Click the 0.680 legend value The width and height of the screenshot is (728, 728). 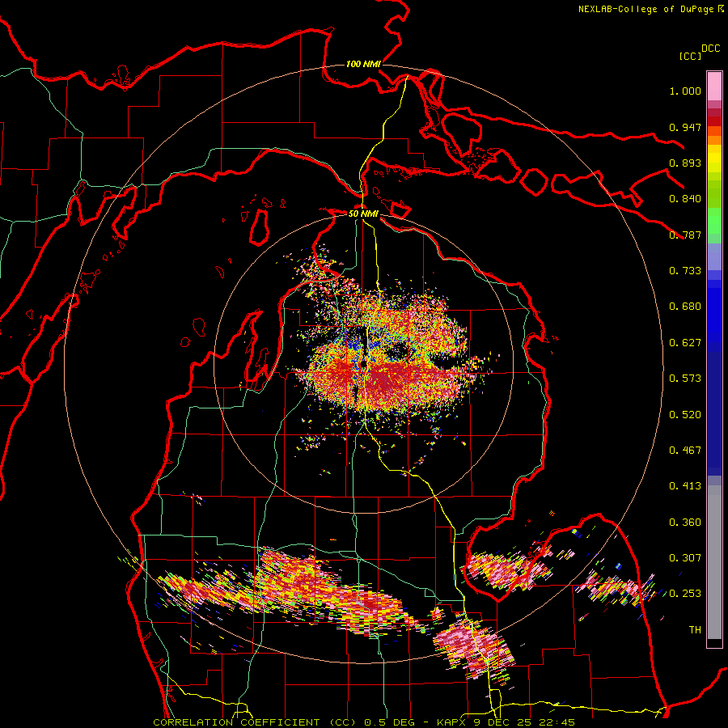[x=685, y=307]
